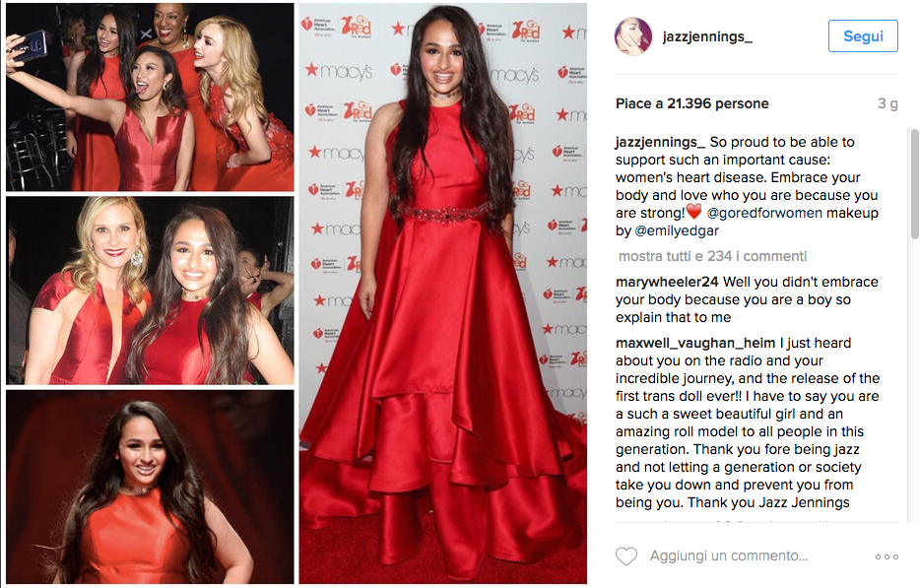Open marywheeler24 commenter profile
Screen dimensions: 920x588
tap(667, 282)
